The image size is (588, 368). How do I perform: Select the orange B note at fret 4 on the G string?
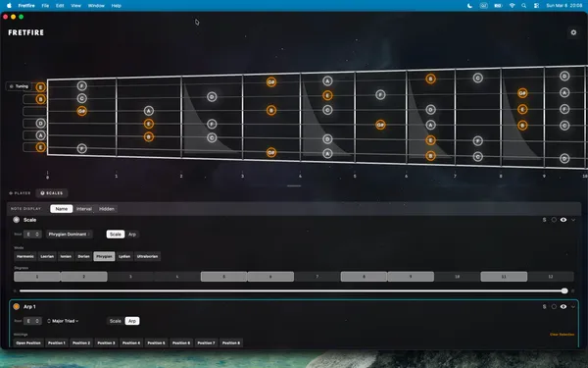271,110
